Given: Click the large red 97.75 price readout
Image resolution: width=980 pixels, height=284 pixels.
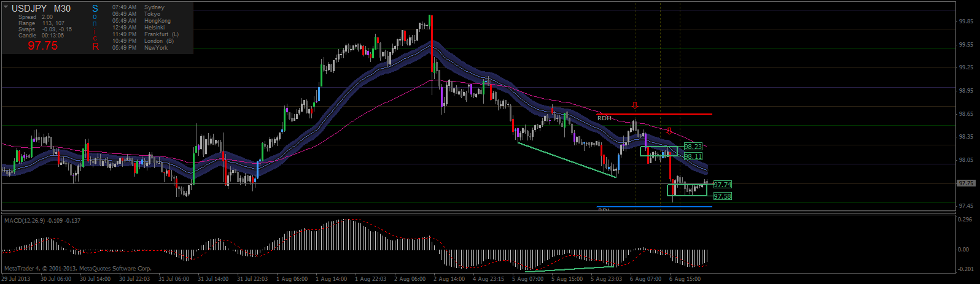Looking at the screenshot, I should coord(43,46).
